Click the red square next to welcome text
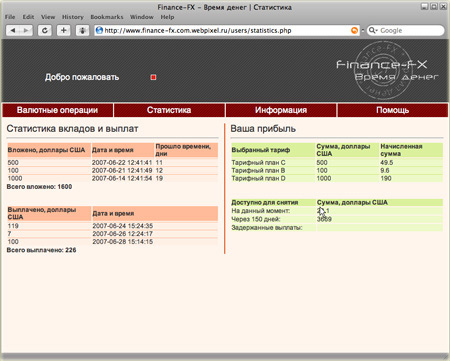 pos(153,77)
